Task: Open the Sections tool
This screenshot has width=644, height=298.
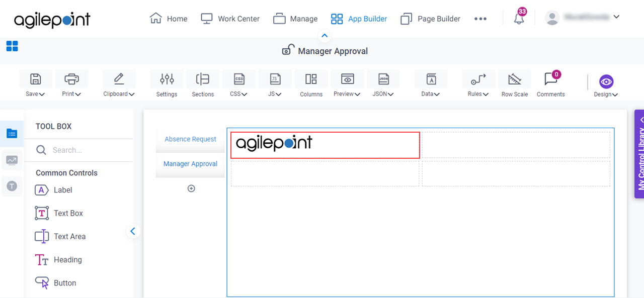Action: click(x=203, y=84)
